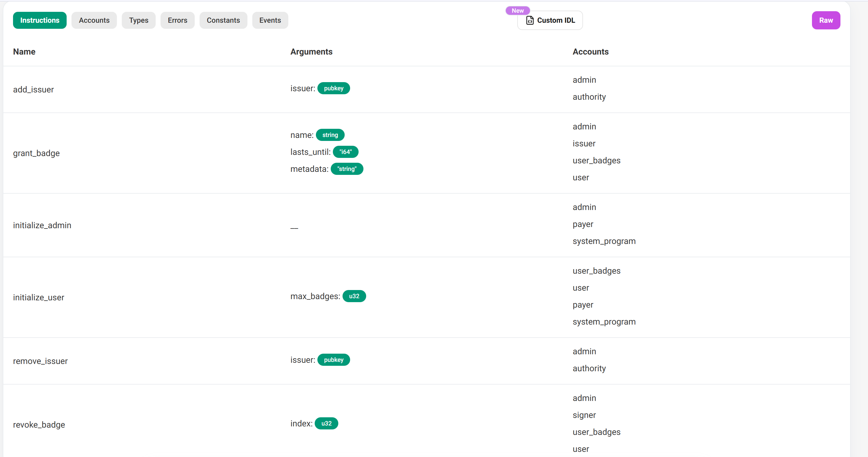Select the grant_badge instruction name
The image size is (868, 457).
(x=36, y=153)
